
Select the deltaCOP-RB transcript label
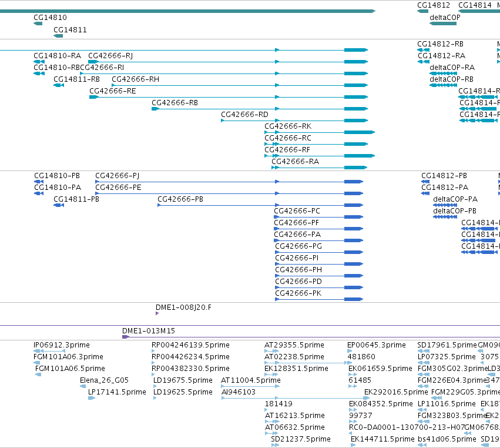click(x=452, y=79)
